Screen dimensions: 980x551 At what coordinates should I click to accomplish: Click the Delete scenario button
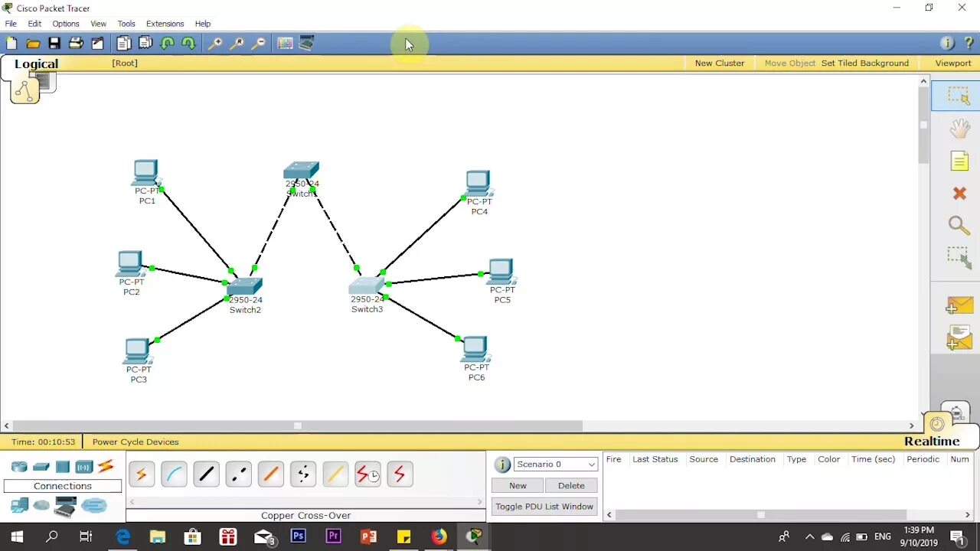coord(571,485)
